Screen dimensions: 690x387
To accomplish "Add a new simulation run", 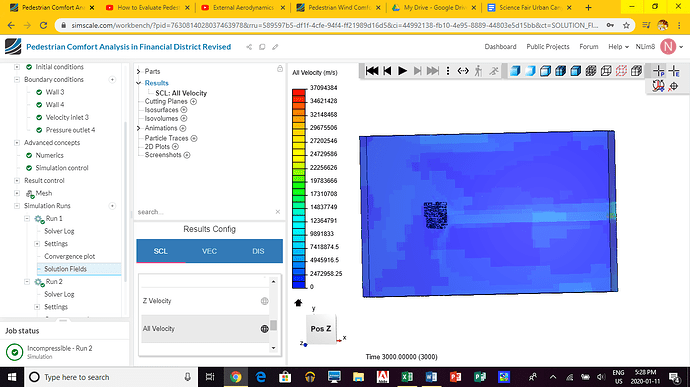I will click(x=112, y=206).
